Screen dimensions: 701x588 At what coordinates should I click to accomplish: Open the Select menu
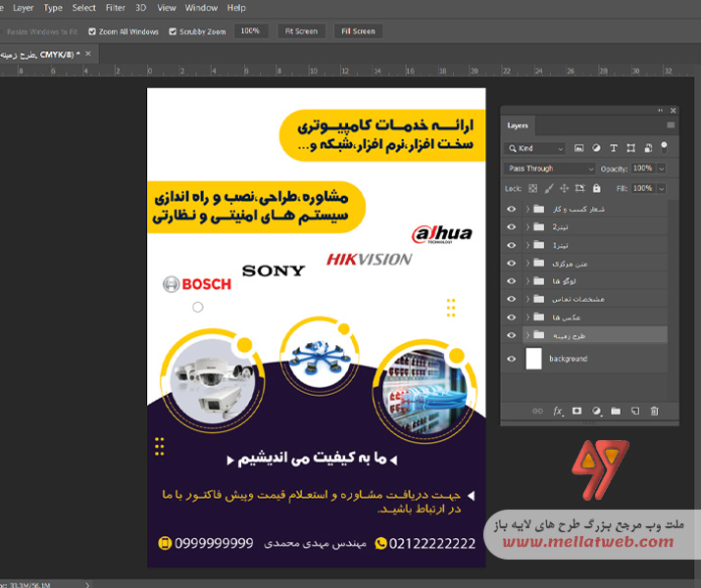pyautogui.click(x=84, y=8)
